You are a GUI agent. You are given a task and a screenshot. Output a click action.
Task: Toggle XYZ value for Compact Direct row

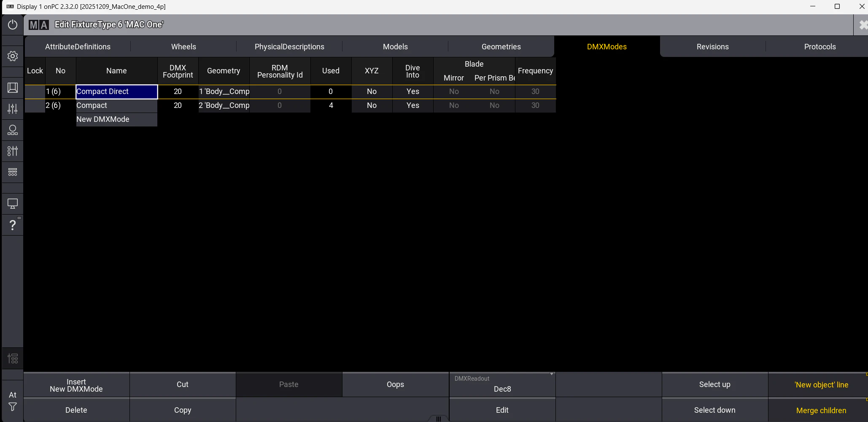[x=372, y=91]
